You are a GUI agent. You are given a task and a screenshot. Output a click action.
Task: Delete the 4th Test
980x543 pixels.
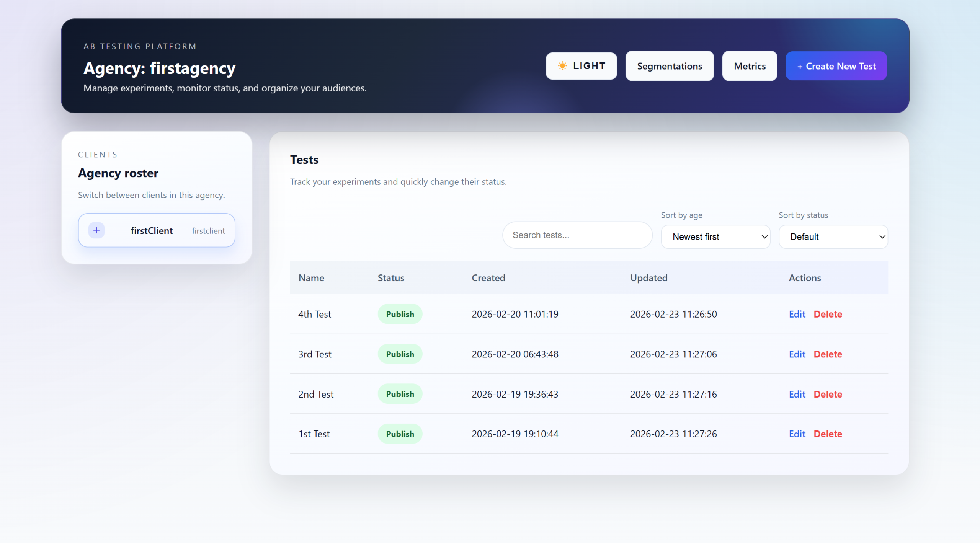point(828,314)
